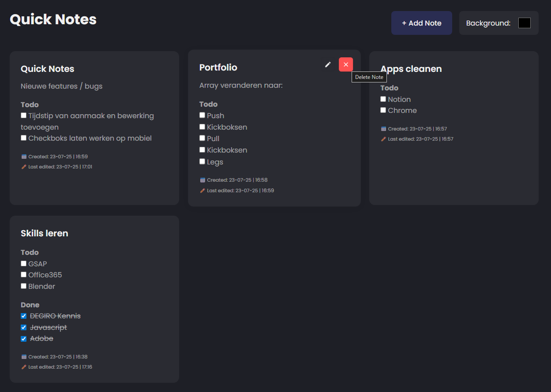This screenshot has height=392, width=551.
Task: Click the pencil edit icon on Portfolio note
Action: click(x=328, y=64)
